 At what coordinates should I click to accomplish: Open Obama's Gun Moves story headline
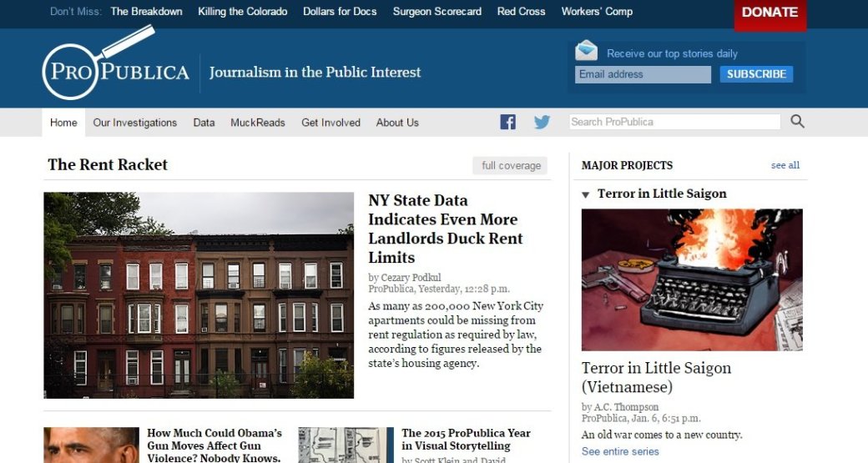(214, 445)
